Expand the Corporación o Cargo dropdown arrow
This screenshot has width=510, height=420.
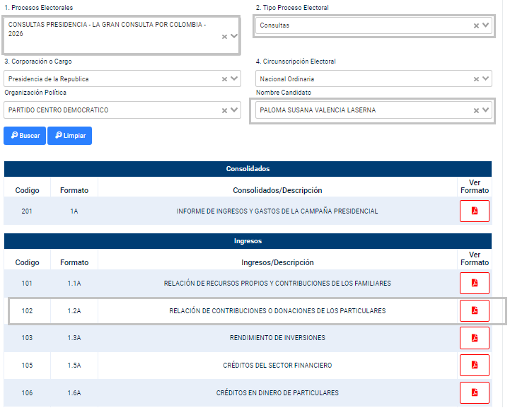(234, 78)
